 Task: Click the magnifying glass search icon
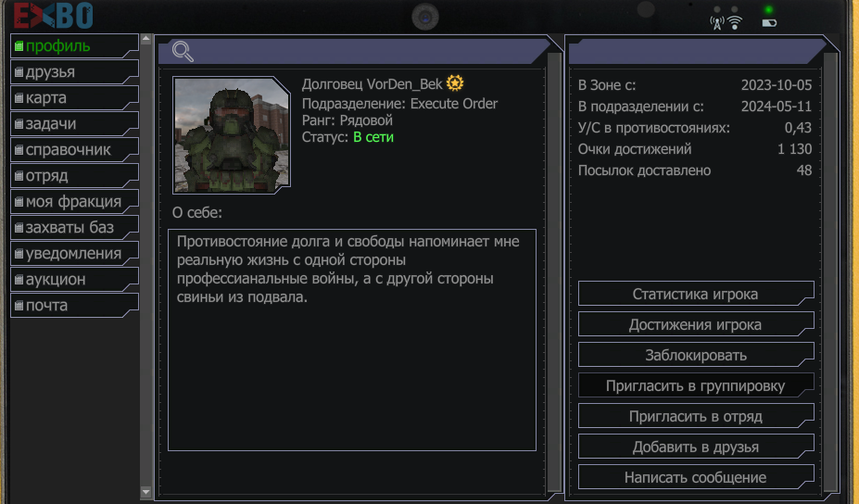click(x=183, y=52)
